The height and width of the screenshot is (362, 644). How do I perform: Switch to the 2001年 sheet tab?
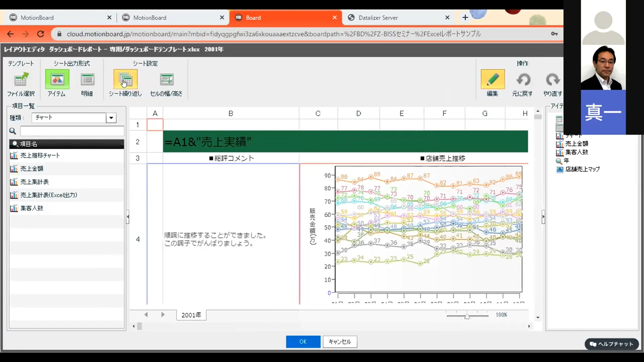coord(191,315)
